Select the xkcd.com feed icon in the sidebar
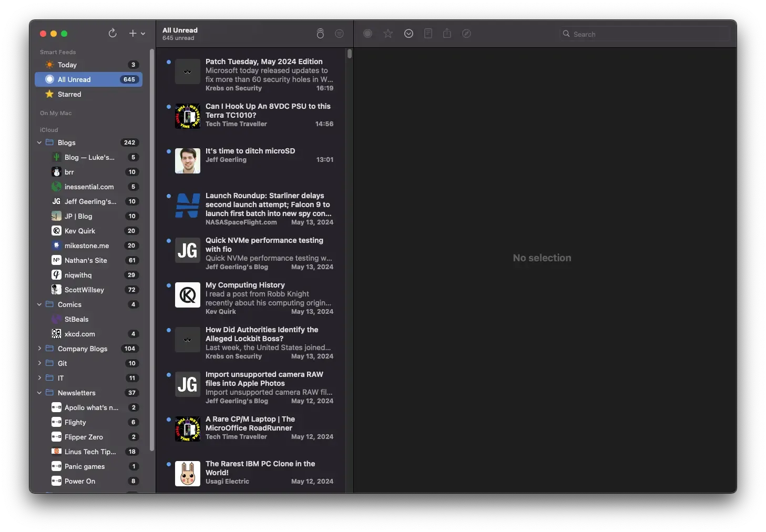Screen dimensions: 766x532 pos(56,334)
